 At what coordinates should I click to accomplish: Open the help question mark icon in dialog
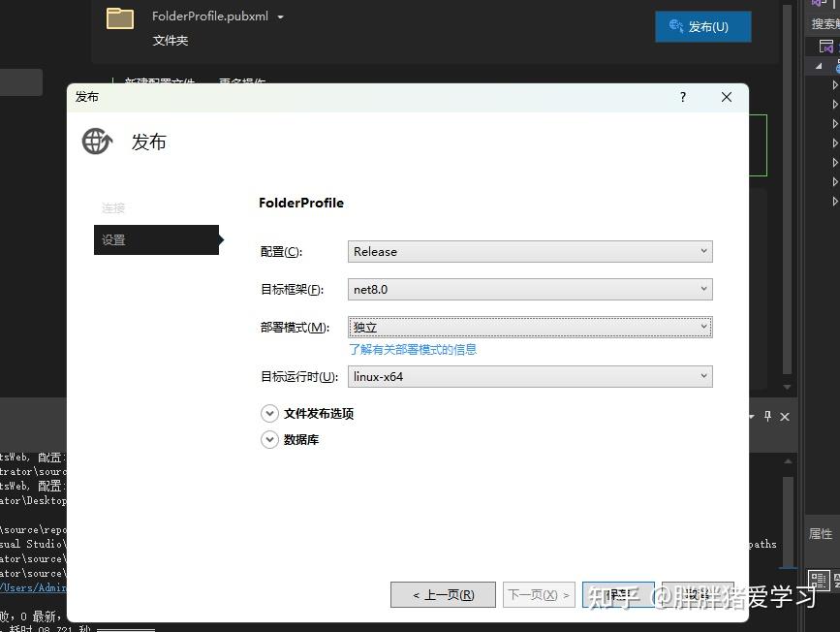[x=682, y=97]
